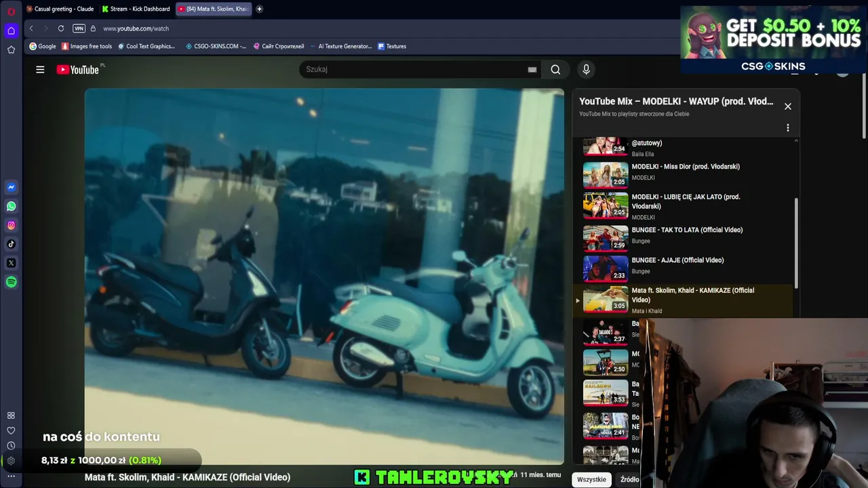The height and width of the screenshot is (488, 868).
Task: Open the Miss Dior thumbnail (2:05)
Action: (x=606, y=174)
